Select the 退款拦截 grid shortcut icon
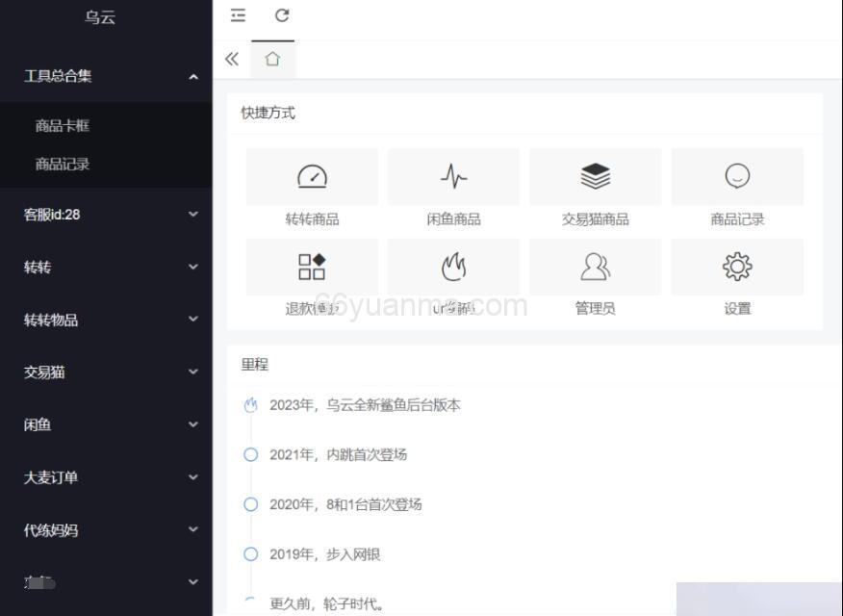The height and width of the screenshot is (616, 843). pos(313,267)
